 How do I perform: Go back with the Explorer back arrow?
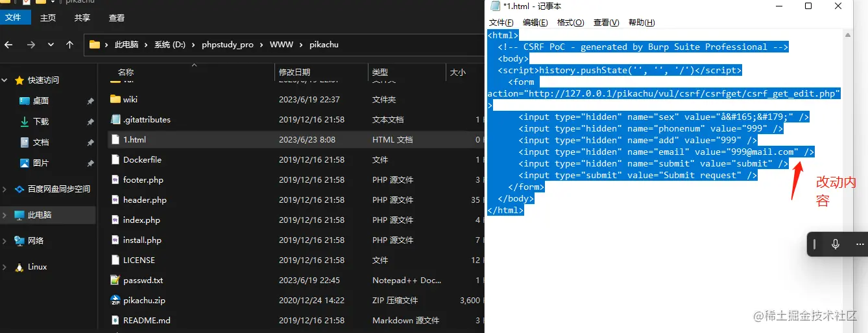tap(8, 45)
